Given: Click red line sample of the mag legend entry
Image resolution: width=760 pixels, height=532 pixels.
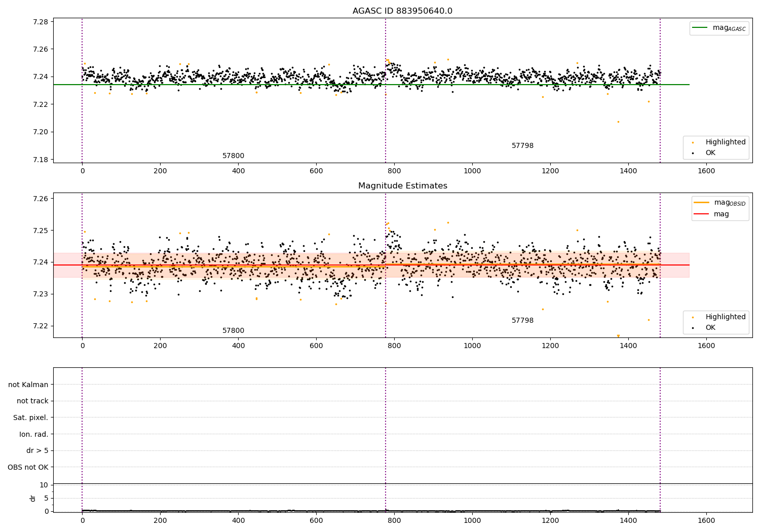Looking at the screenshot, I should pyautogui.click(x=701, y=214).
